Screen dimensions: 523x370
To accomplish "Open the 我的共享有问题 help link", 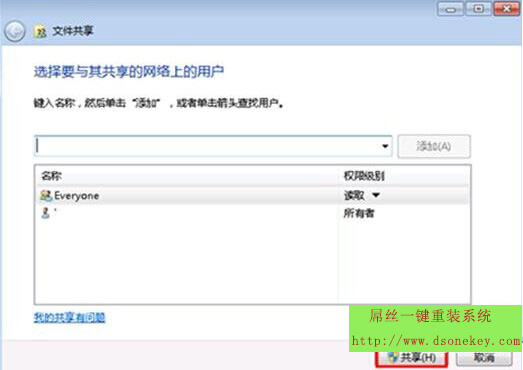I will [x=69, y=317].
